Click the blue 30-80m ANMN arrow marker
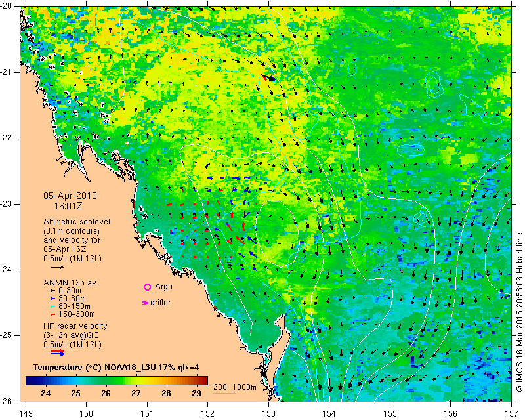525x420 pixels. [x=52, y=299]
